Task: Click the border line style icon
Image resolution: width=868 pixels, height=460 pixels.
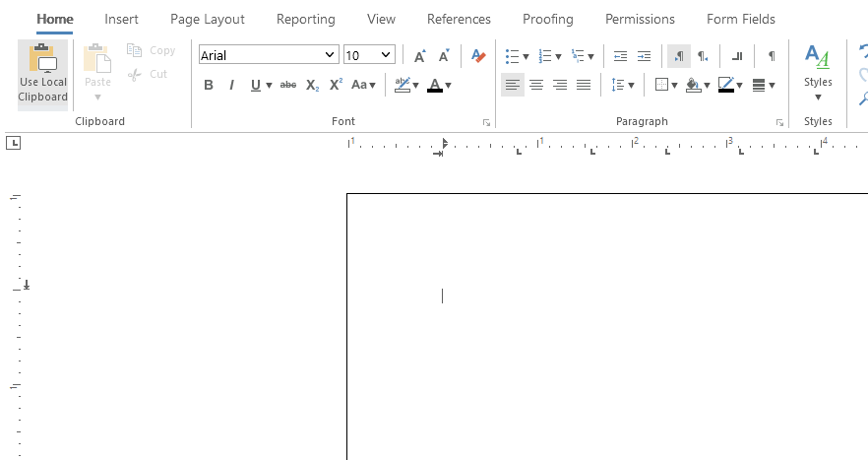Action: [x=759, y=85]
